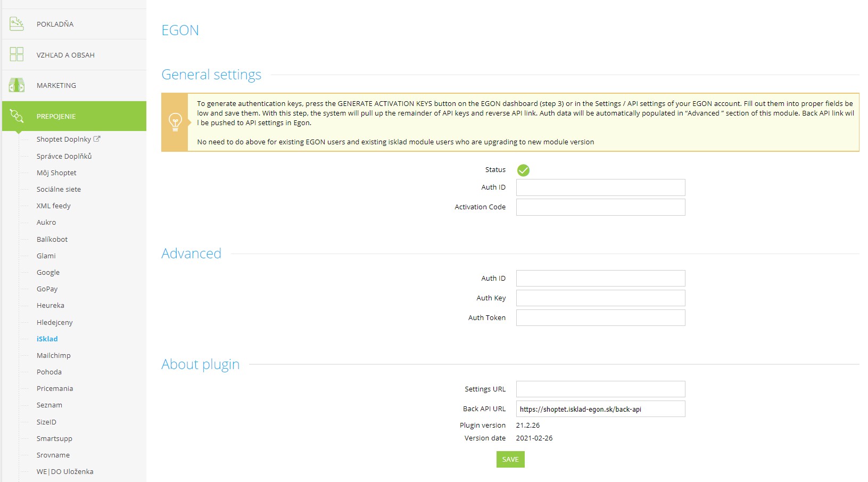
Task: Select Glami in the sidebar
Action: pos(46,256)
